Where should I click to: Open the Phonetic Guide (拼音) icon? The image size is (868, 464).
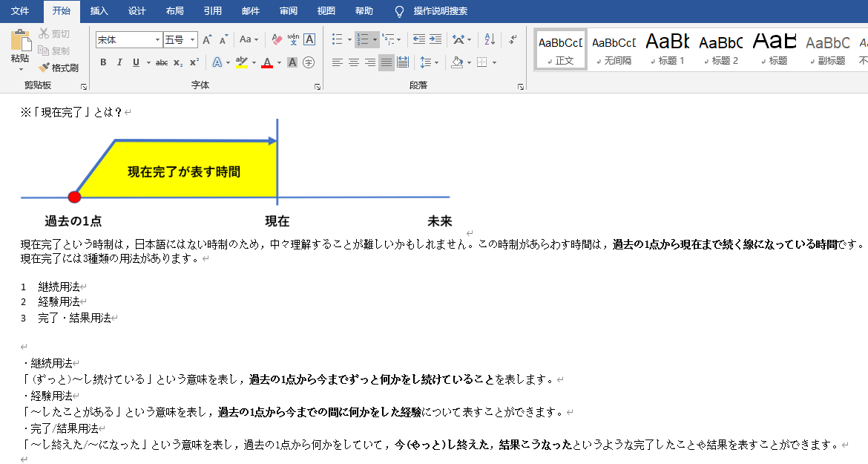[x=293, y=40]
